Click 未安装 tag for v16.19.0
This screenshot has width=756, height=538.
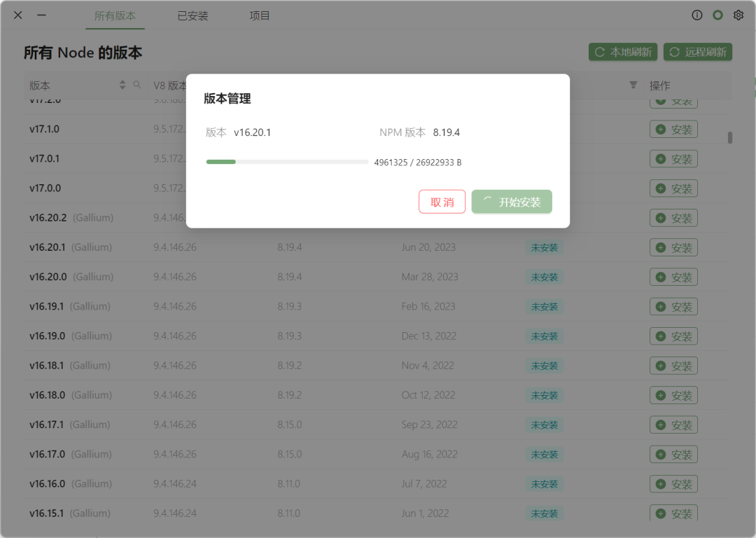545,336
